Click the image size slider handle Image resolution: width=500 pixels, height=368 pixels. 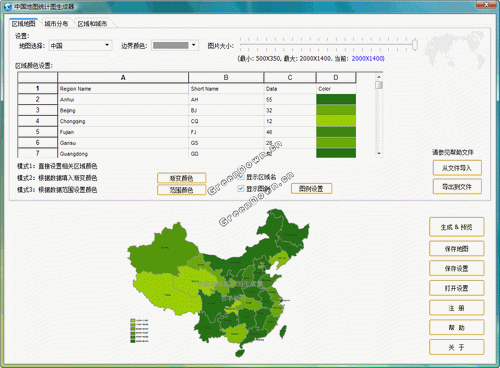coord(415,44)
